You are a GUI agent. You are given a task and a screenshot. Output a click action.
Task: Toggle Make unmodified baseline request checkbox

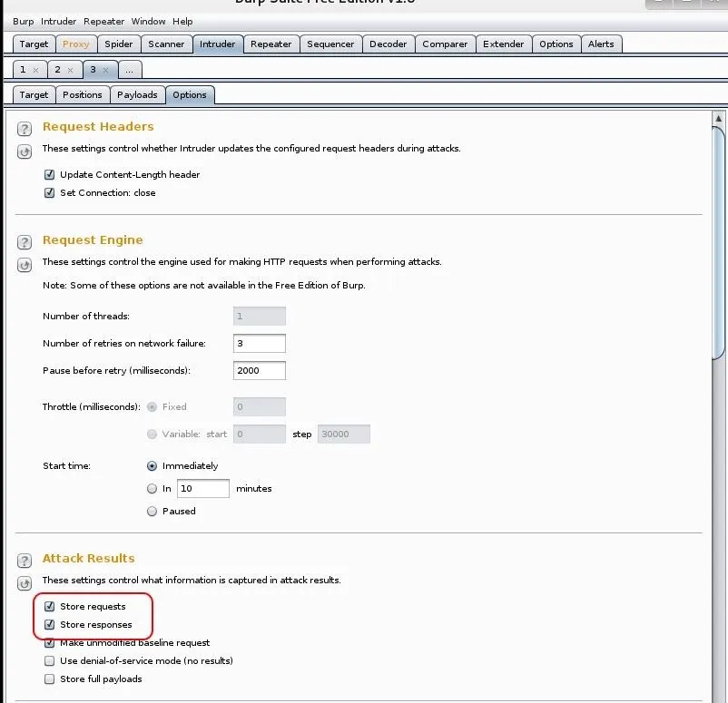coord(49,642)
